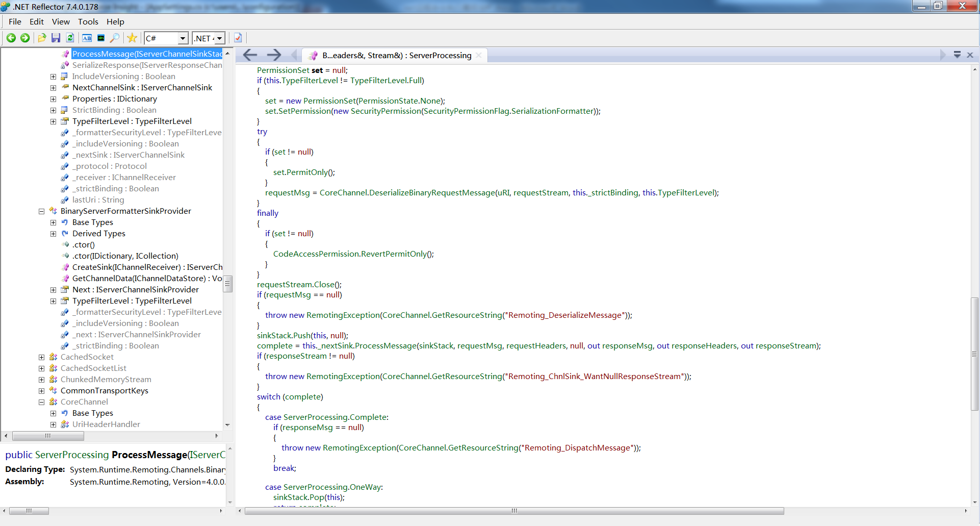
Task: Collapse the BinaryServerFormatterSinkProvider node
Action: (x=42, y=211)
